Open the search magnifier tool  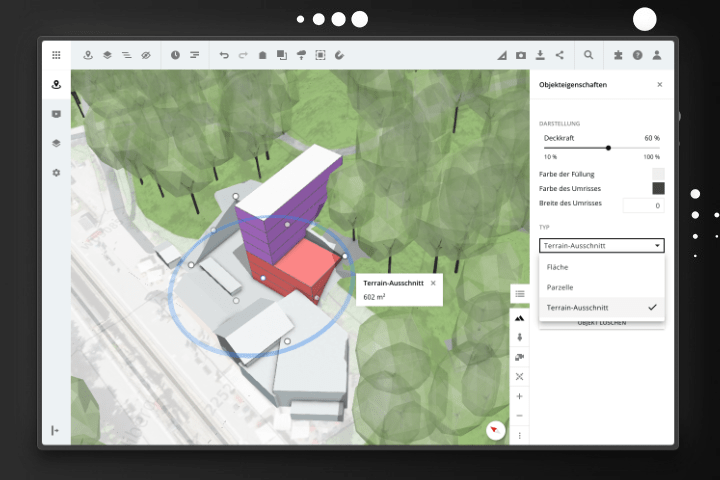click(x=589, y=55)
